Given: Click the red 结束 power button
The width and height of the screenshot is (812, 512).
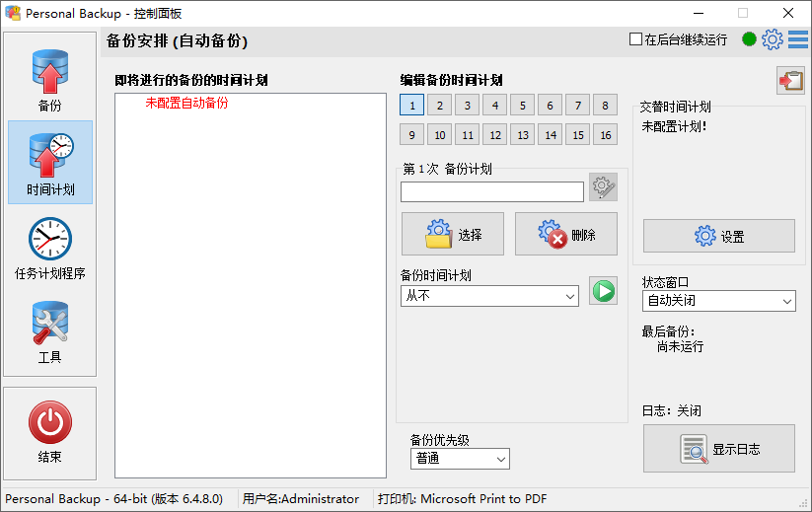Looking at the screenshot, I should point(49,432).
